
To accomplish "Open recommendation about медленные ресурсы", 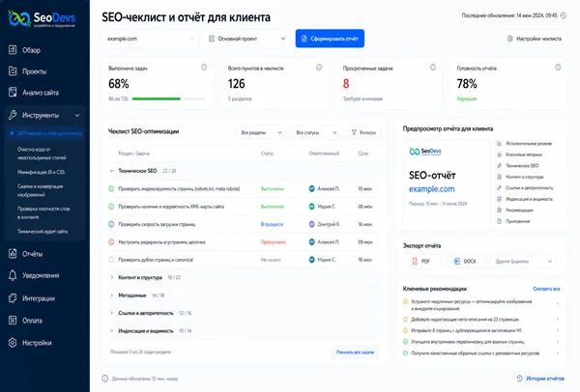I will click(x=480, y=305).
